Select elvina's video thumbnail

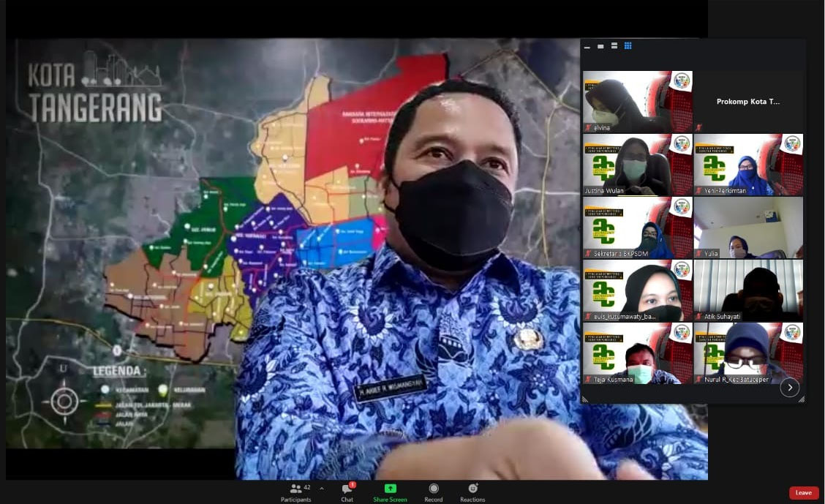coord(638,102)
